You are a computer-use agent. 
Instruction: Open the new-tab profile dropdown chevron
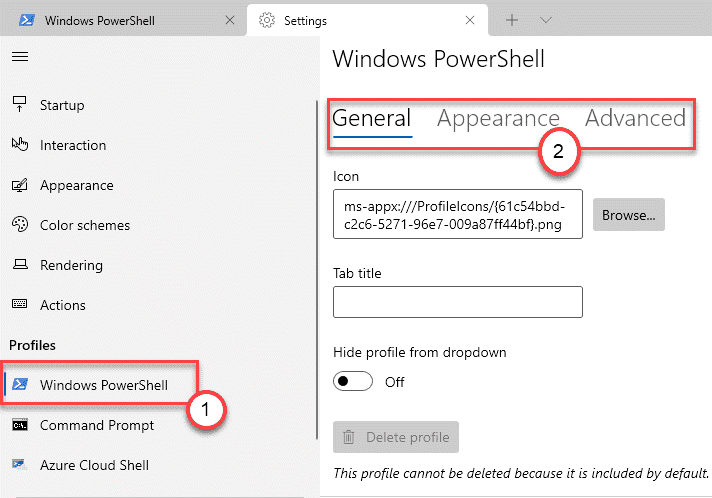tap(545, 20)
